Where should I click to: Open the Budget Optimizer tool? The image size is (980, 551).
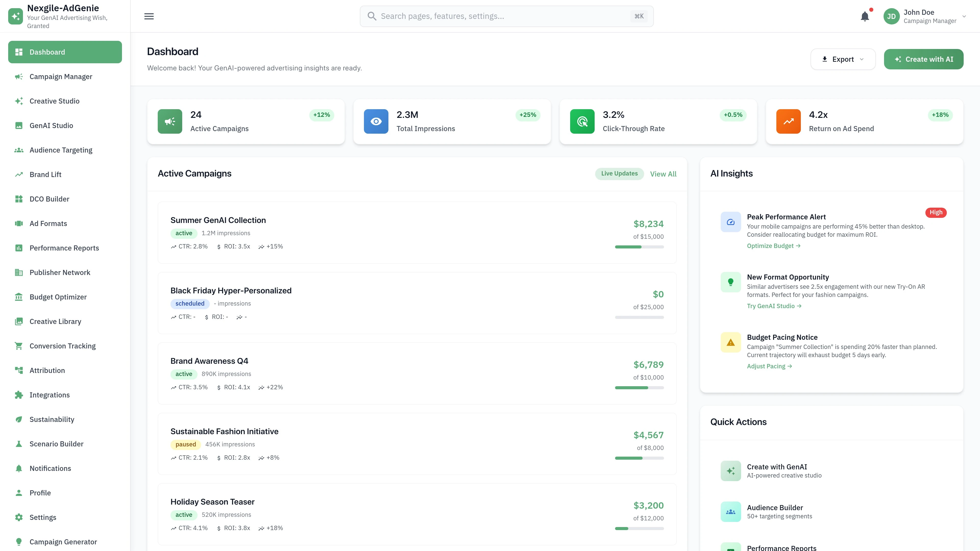58,297
